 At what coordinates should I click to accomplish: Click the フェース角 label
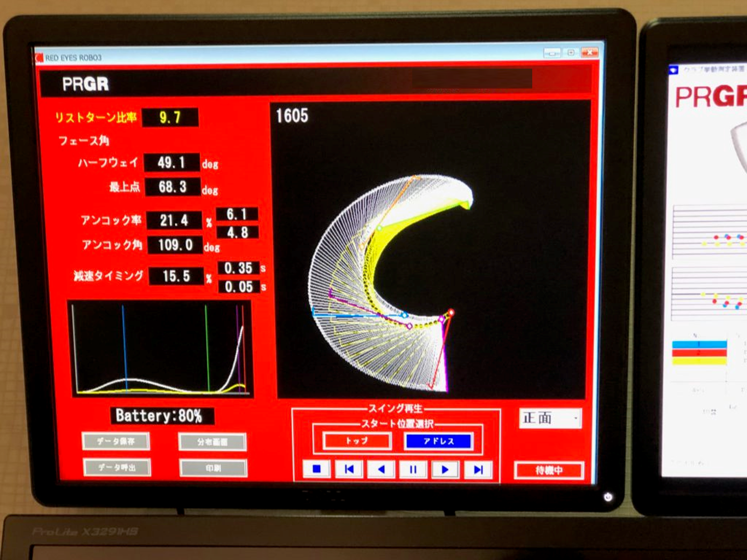(x=84, y=140)
